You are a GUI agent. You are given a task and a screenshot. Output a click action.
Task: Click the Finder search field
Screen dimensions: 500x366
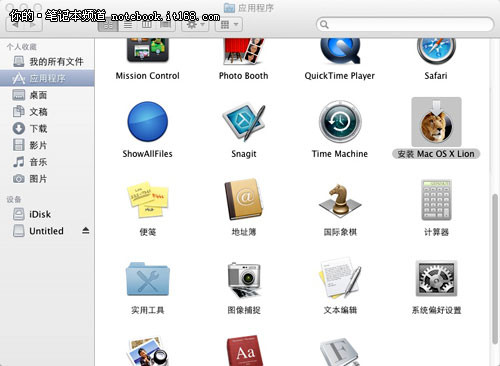(405, 24)
